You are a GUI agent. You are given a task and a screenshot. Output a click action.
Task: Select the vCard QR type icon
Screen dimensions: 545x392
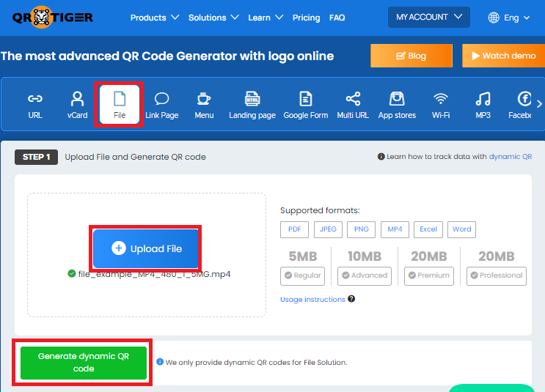pos(77,99)
